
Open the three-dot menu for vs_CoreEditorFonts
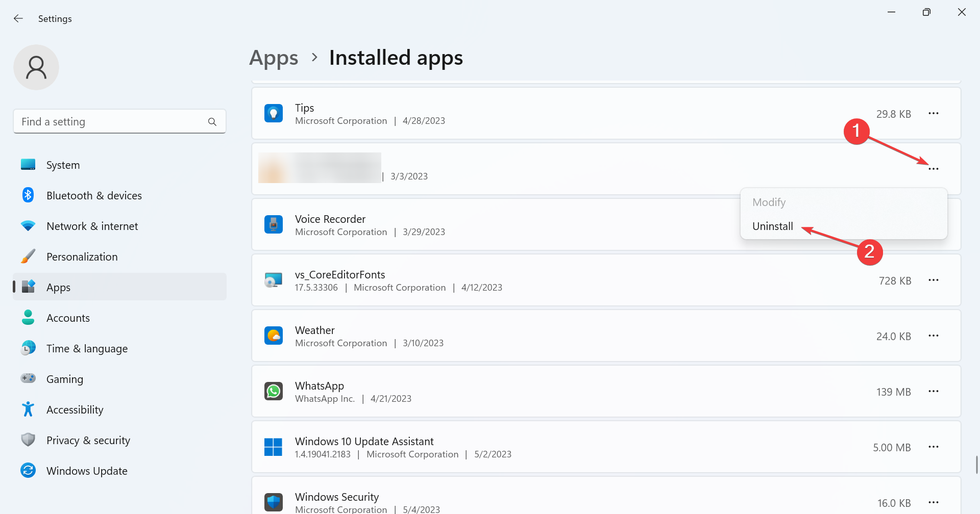coord(934,280)
